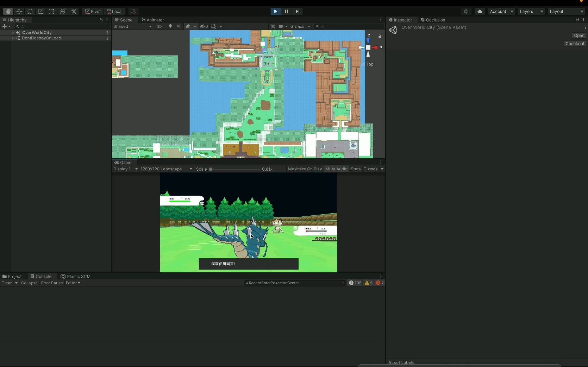Open the custom editor tools
This screenshot has height=367, width=588.
[x=74, y=11]
